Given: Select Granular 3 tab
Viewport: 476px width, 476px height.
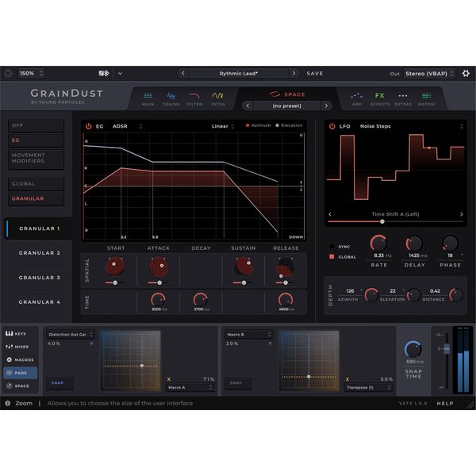Looking at the screenshot, I should (x=39, y=278).
